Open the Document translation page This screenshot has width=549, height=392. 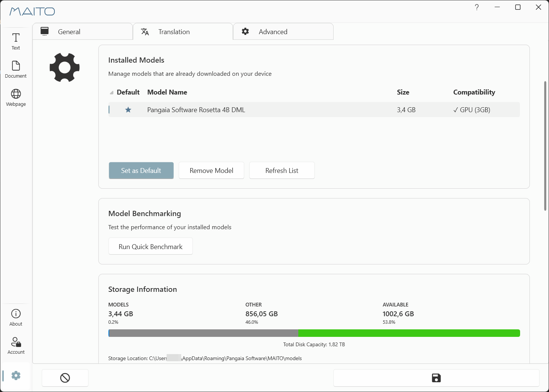(16, 69)
